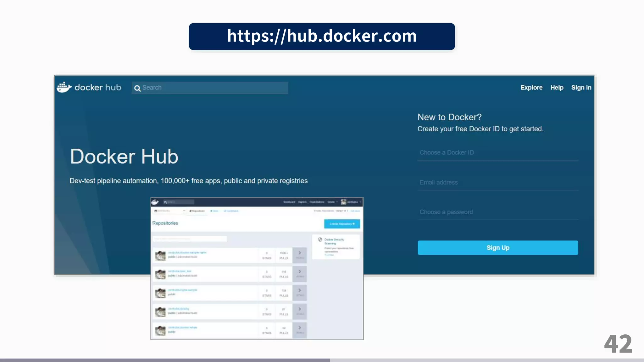Click the Repositories heading in the preview
Image resolution: width=644 pixels, height=362 pixels.
click(x=165, y=223)
